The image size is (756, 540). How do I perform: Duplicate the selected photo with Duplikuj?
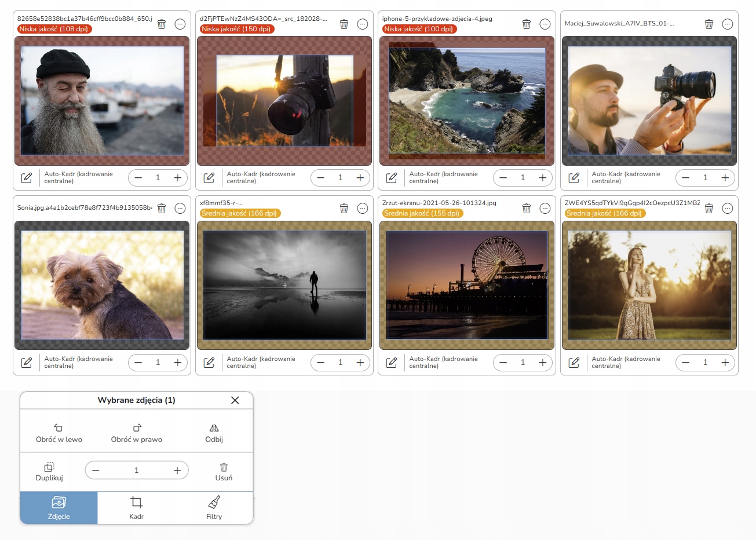[49, 472]
